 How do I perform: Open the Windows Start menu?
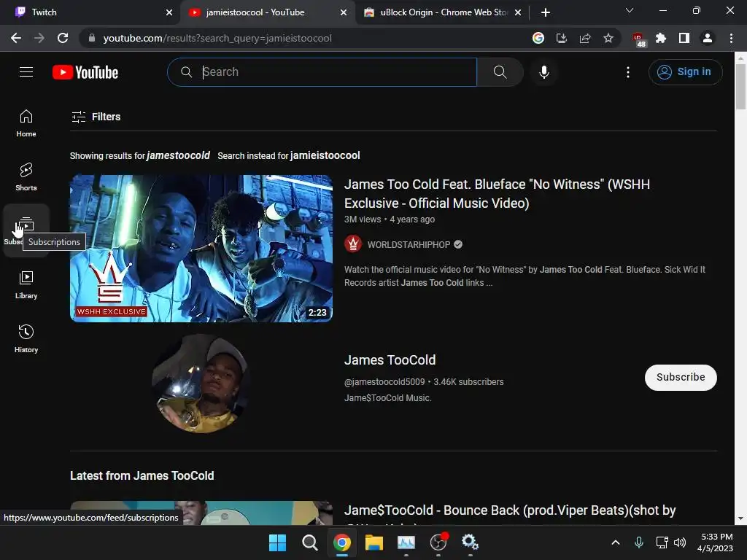[277, 542]
